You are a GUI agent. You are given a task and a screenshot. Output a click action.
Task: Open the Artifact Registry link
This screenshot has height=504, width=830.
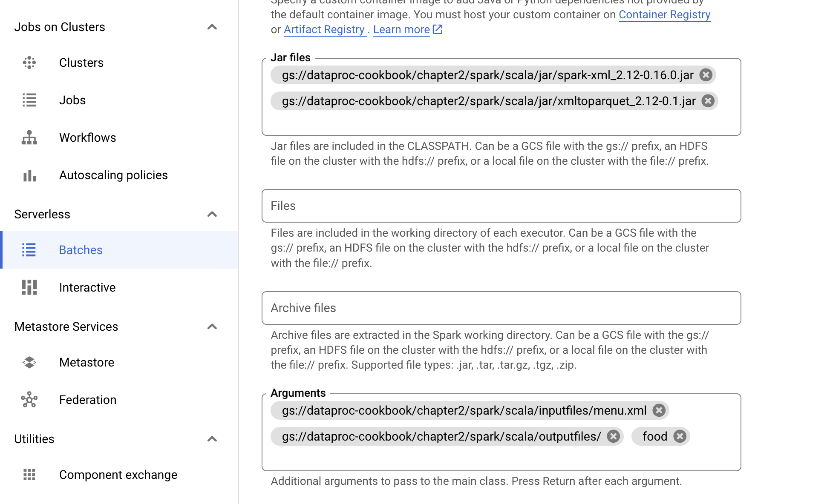[x=324, y=29]
